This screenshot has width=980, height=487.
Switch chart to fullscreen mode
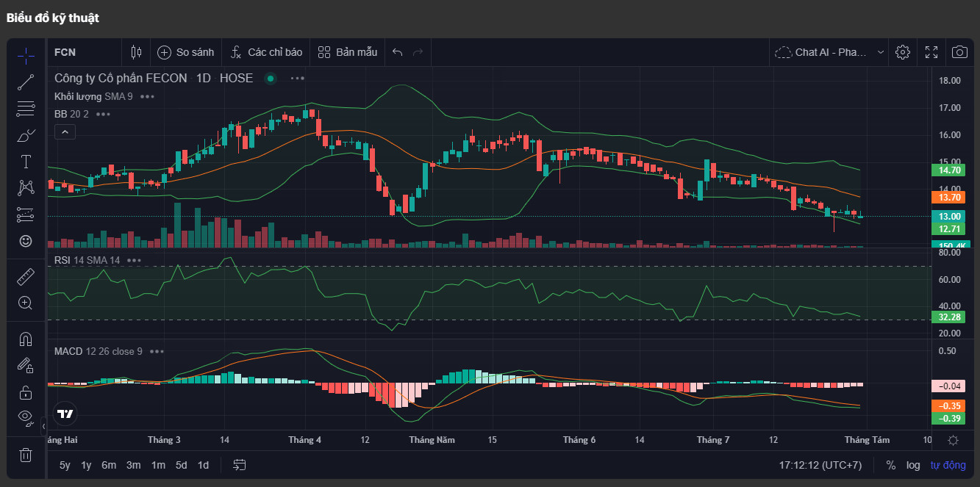coord(931,52)
